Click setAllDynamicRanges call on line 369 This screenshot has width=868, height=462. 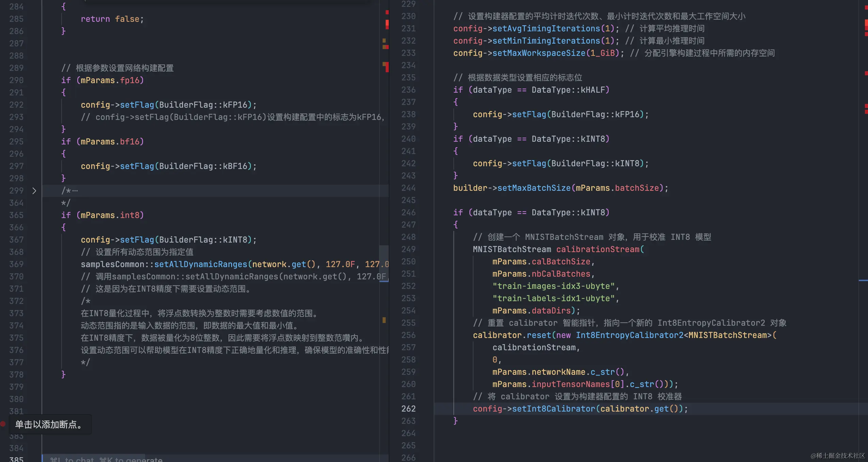(201, 264)
